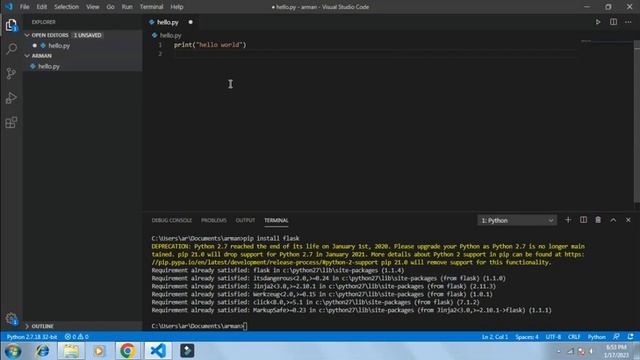Open the Source Control view
Viewport: 640px width, 360px height.
[x=11, y=73]
